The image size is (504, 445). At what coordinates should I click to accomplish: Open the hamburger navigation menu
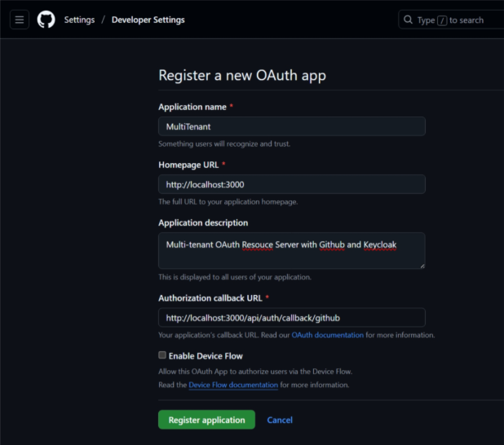tap(20, 20)
